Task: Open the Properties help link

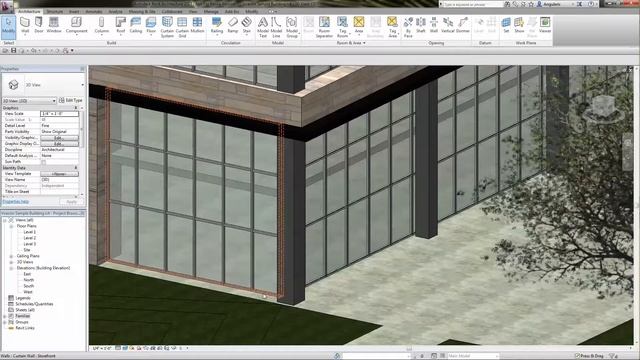Action: [x=16, y=202]
